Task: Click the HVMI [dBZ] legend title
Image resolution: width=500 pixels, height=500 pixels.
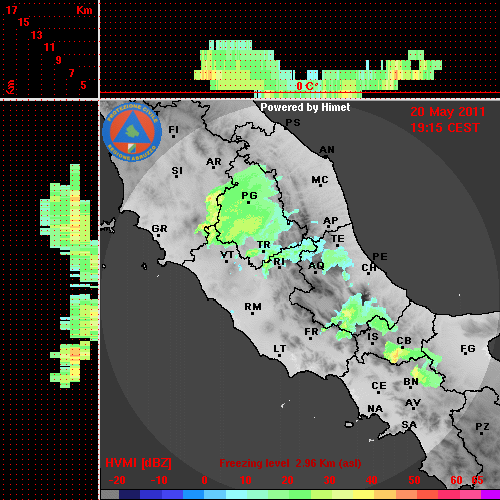Action: click(138, 463)
